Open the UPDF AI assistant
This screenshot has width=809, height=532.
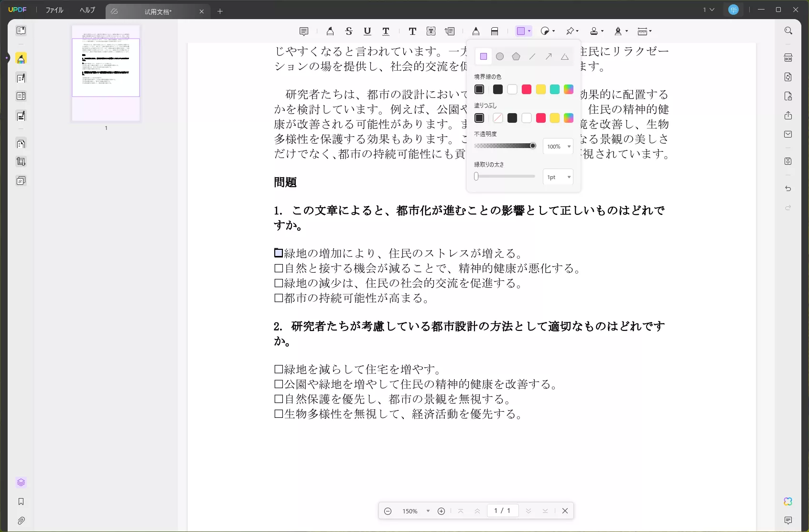[788, 501]
